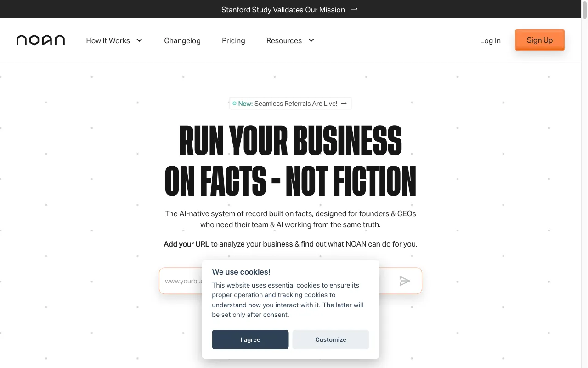Click the arrow beside Stanford Study banner
The width and height of the screenshot is (588, 368).
[354, 9]
